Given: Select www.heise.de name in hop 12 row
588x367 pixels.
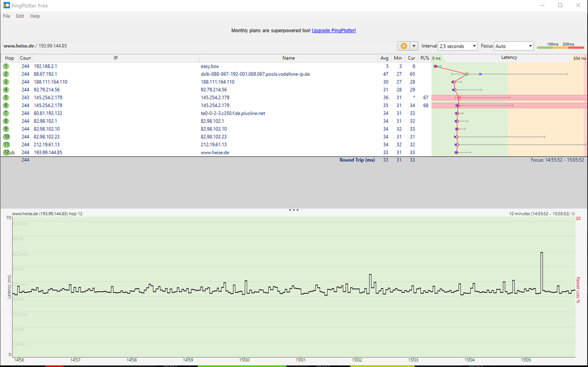Looking at the screenshot, I should click(215, 152).
